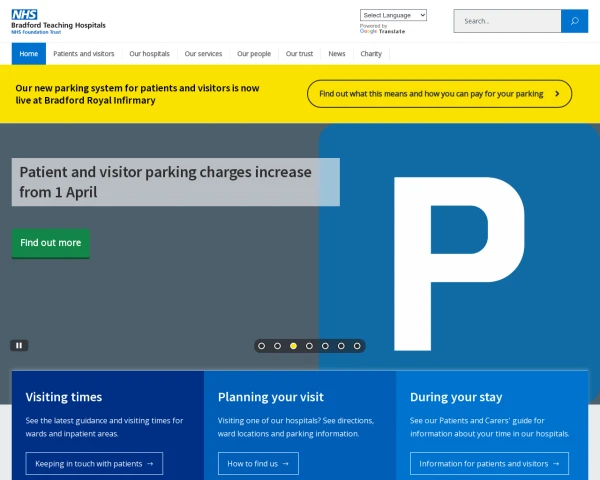The height and width of the screenshot is (480, 600).
Task: Click Keeping in touch with patients button
Action: point(94,464)
